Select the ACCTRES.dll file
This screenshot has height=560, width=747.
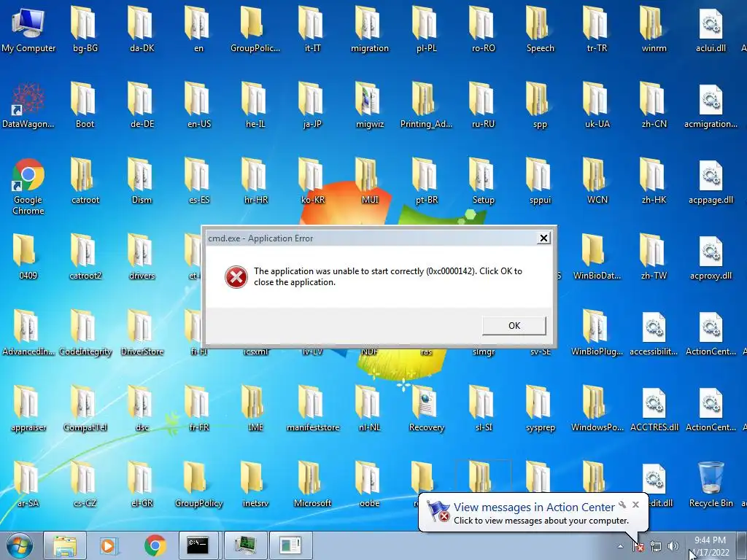pyautogui.click(x=654, y=408)
